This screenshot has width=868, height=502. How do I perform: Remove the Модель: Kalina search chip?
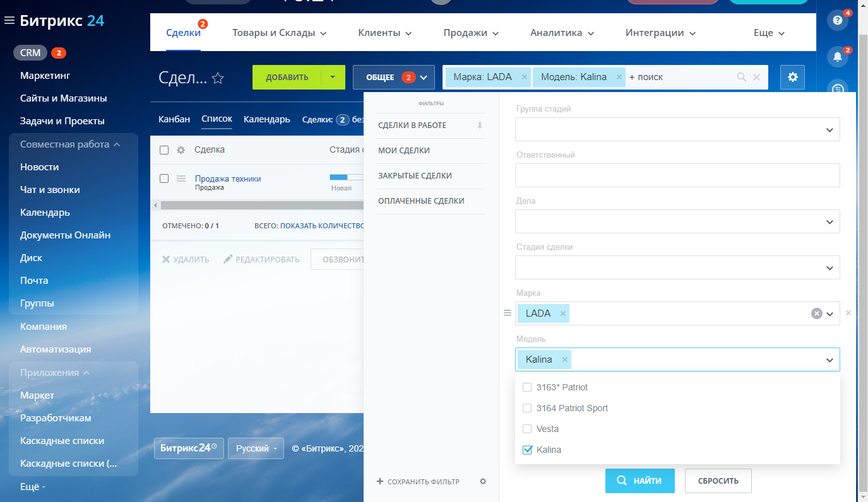point(619,77)
